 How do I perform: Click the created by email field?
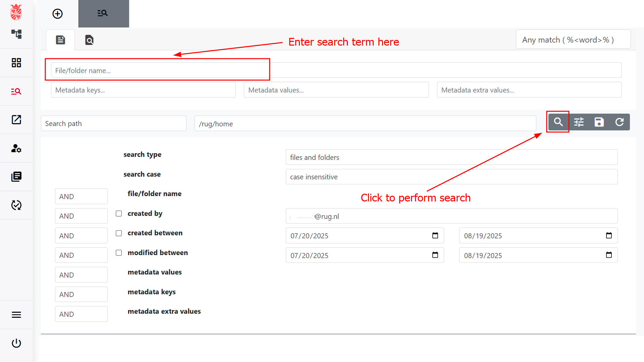click(x=451, y=216)
